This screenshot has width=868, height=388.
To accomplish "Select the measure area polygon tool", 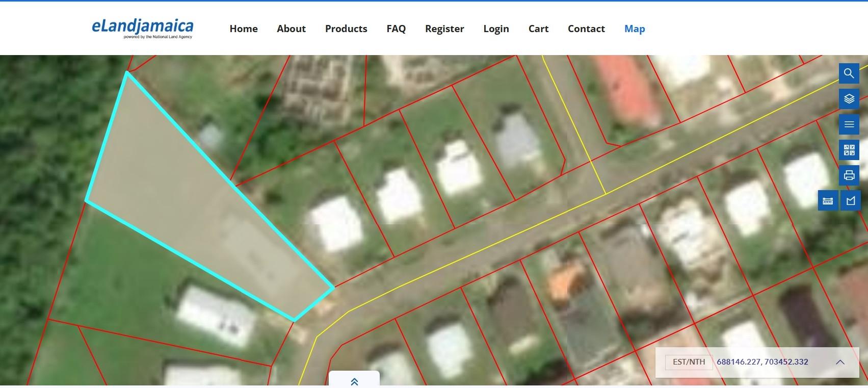I will 850,201.
